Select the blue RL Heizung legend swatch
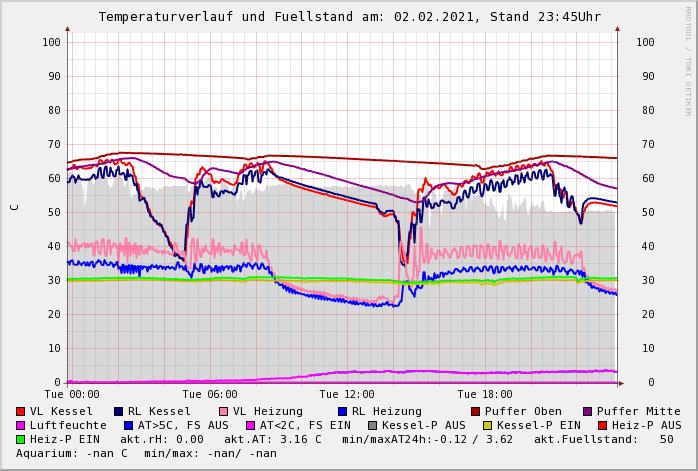The image size is (698, 471). [342, 411]
